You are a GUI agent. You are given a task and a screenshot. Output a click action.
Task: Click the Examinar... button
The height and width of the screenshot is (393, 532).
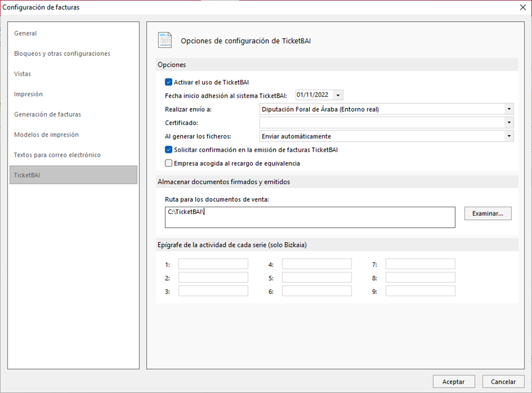point(488,213)
